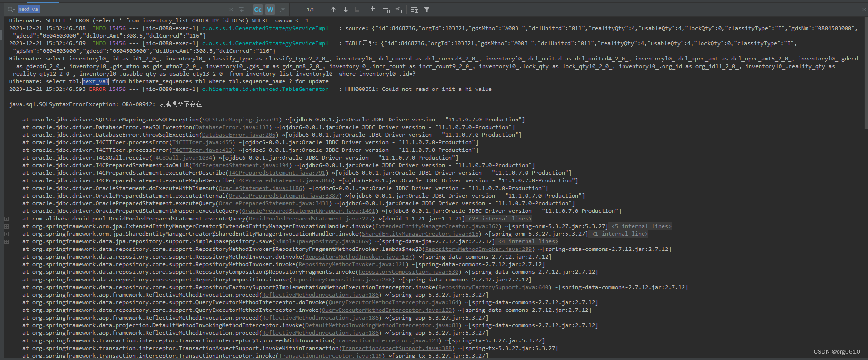Open OraclePreparedStatementWrapper.java:1491 link
This screenshot has width=868, height=360.
[309, 211]
